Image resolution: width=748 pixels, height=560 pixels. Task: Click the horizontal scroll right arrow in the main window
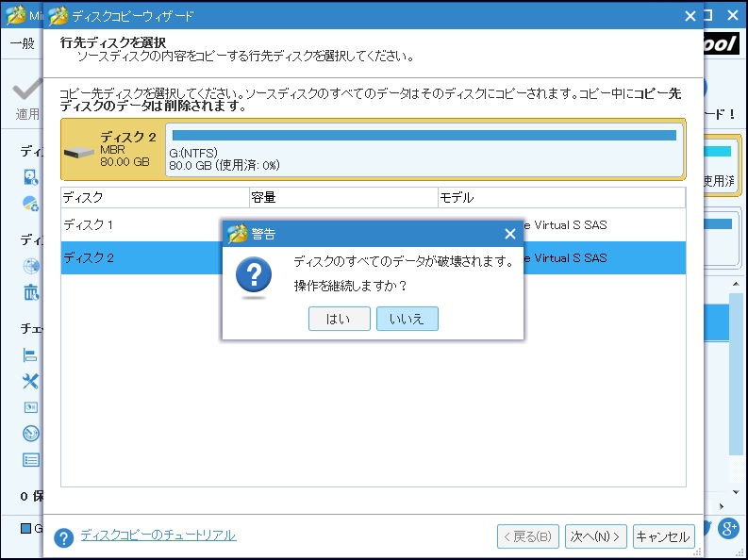[722, 506]
